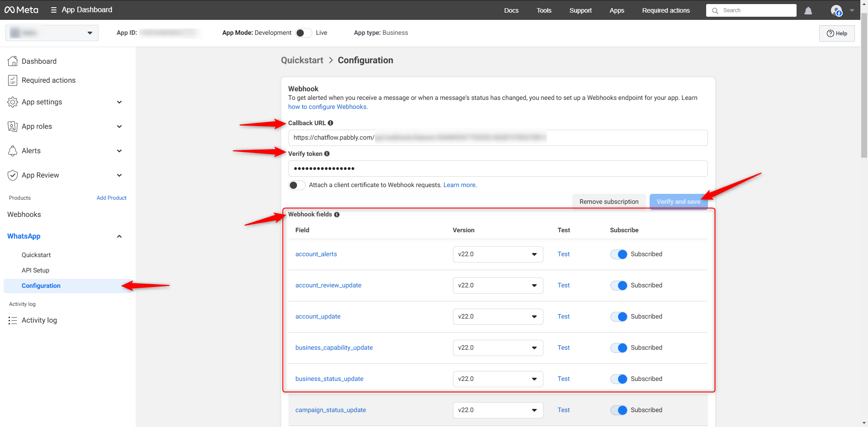Image resolution: width=868 pixels, height=427 pixels.
Task: Click the Activity log list icon
Action: coord(13,320)
